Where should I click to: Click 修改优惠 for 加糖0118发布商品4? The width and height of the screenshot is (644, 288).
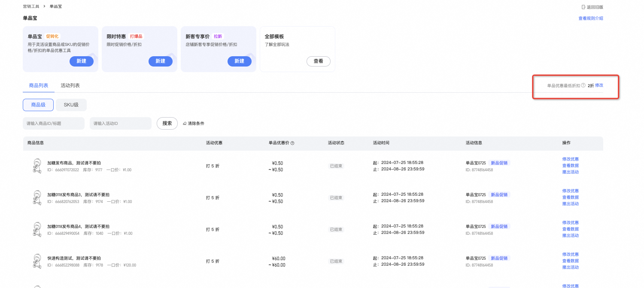pos(571,223)
